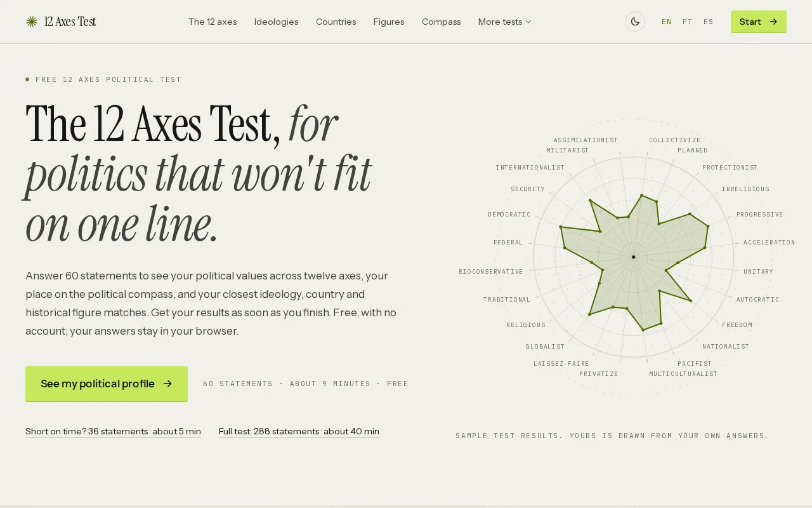Expand the More tests dropdown
The image size is (812, 508).
tap(505, 22)
